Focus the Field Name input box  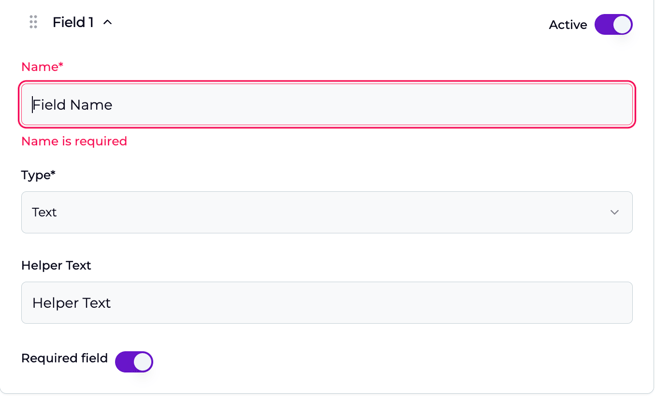click(326, 105)
